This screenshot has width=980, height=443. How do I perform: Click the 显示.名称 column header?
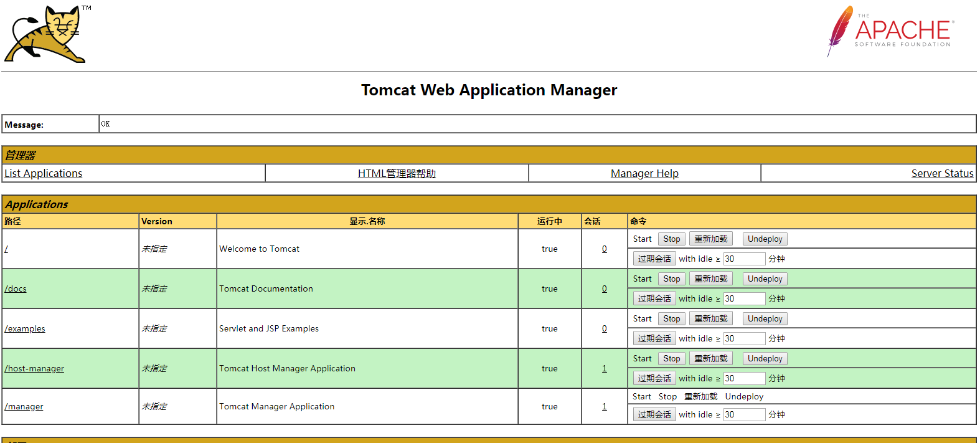(x=367, y=221)
